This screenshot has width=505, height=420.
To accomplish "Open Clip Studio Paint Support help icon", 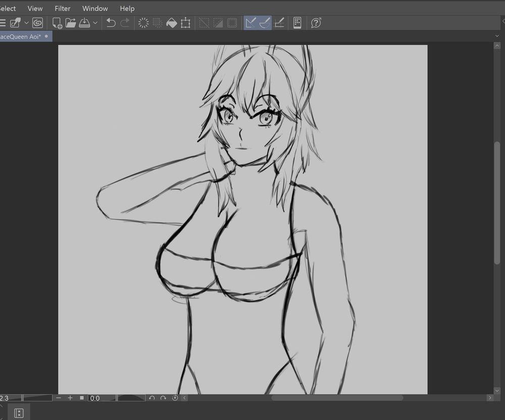I will 316,23.
